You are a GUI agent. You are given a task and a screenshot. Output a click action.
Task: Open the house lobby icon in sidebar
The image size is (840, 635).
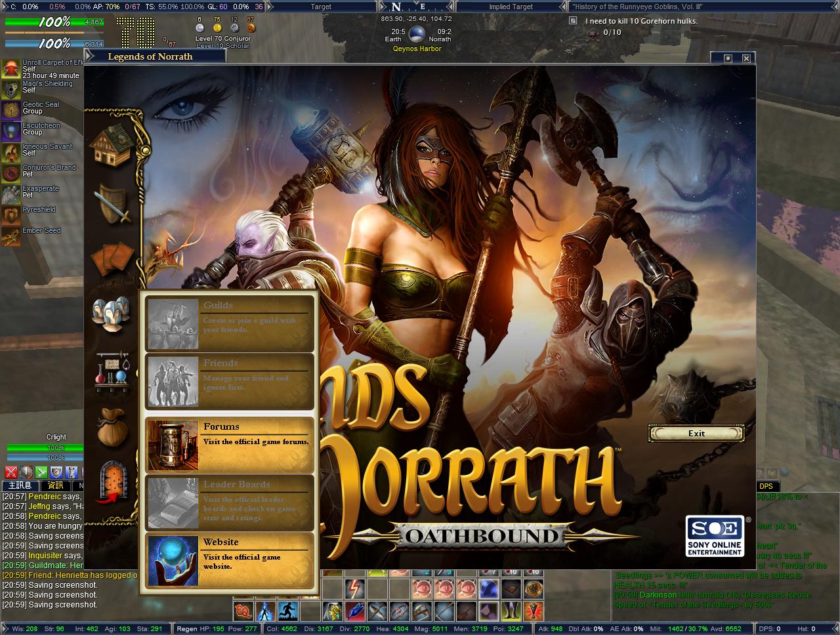pos(114,145)
